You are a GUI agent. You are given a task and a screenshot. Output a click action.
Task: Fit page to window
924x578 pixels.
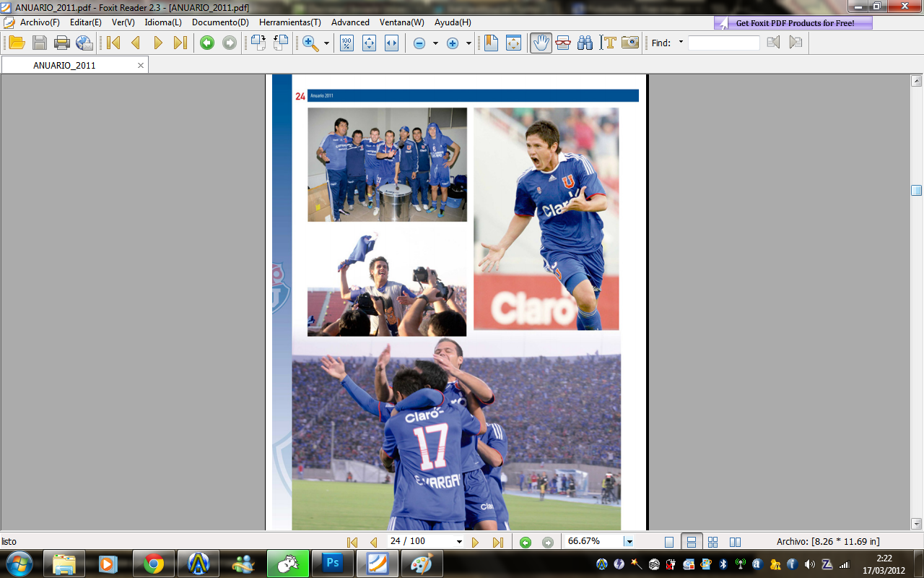tap(369, 43)
